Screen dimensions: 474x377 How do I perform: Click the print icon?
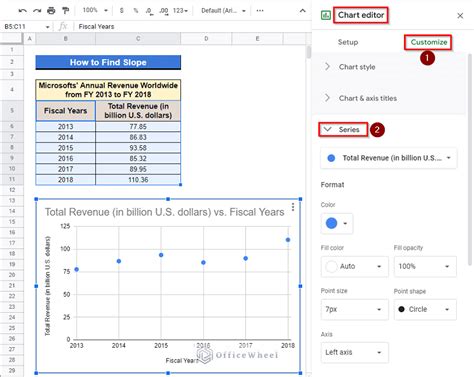click(51, 11)
